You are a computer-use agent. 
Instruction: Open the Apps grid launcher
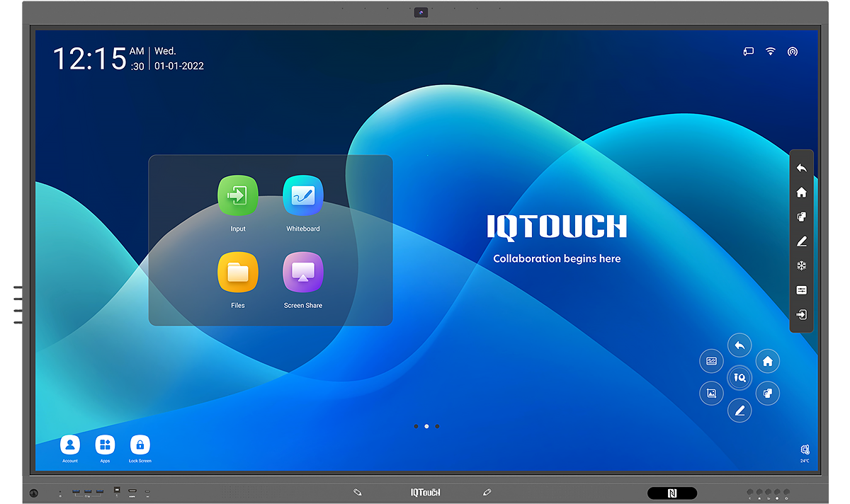tap(105, 445)
